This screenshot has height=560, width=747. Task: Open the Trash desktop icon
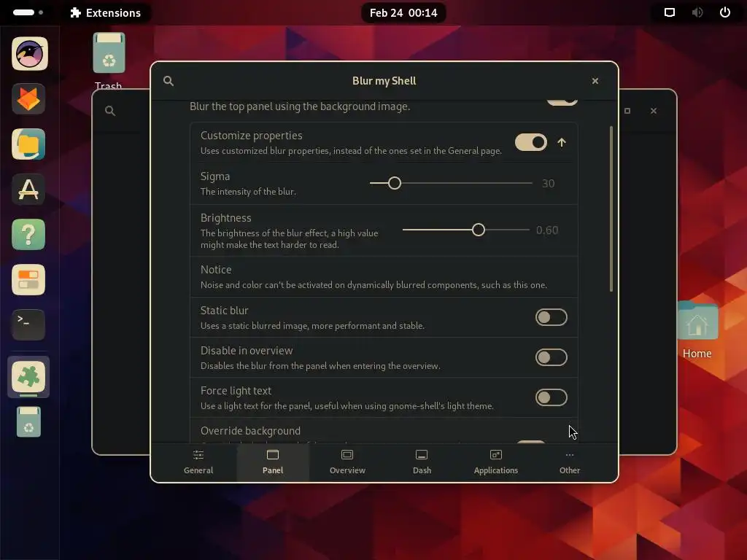tap(109, 61)
